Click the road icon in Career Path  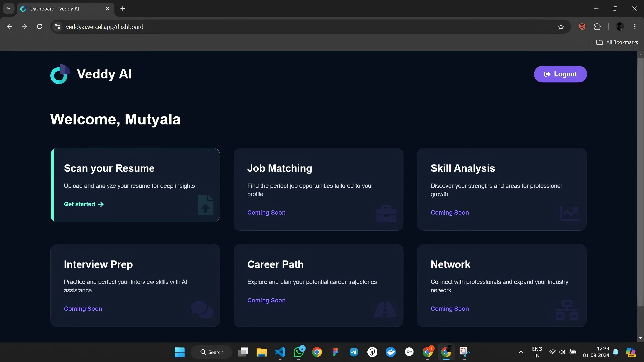(385, 310)
